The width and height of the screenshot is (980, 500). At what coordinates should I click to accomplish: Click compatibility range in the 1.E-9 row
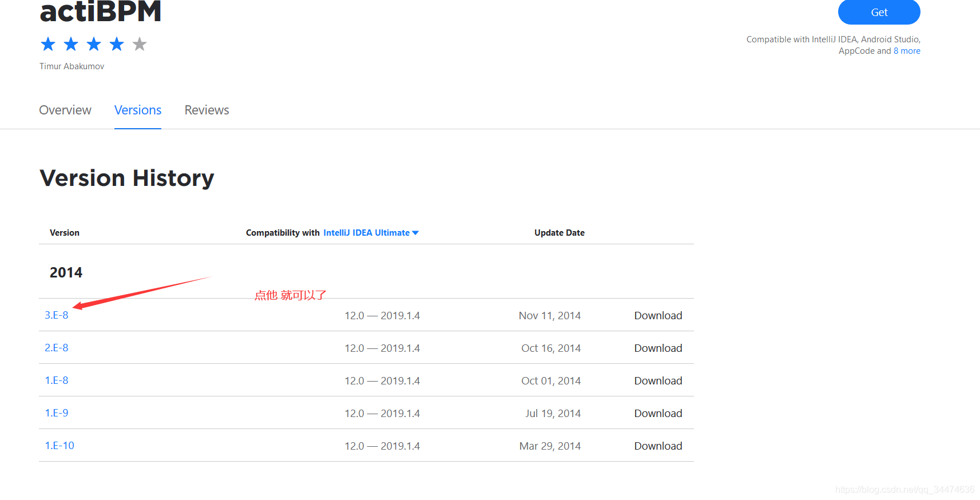(x=382, y=414)
